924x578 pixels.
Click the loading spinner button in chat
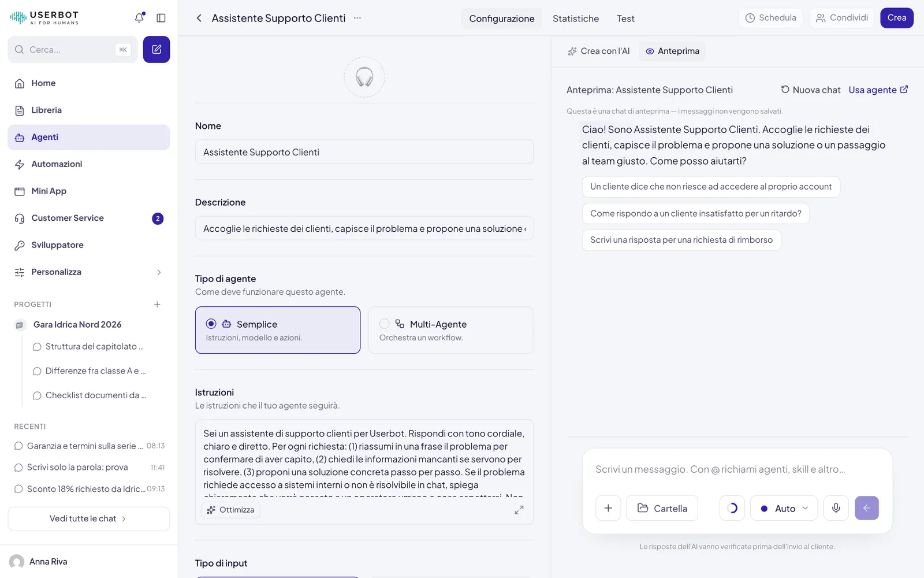(732, 508)
